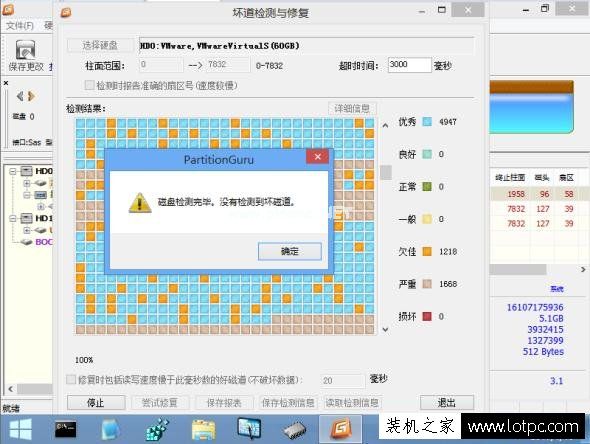This screenshot has height=444, width=590.
Task: Click the 一般 yellow color swatch
Action: coord(427,219)
